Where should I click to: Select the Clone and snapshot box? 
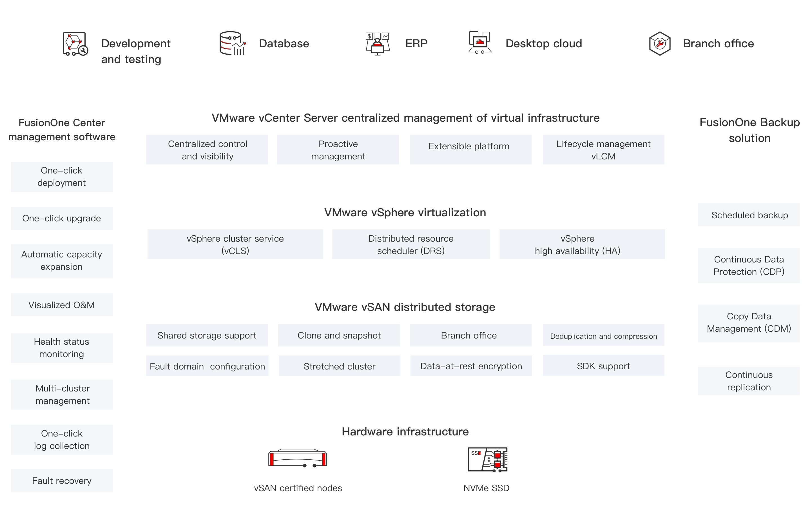pos(339,335)
